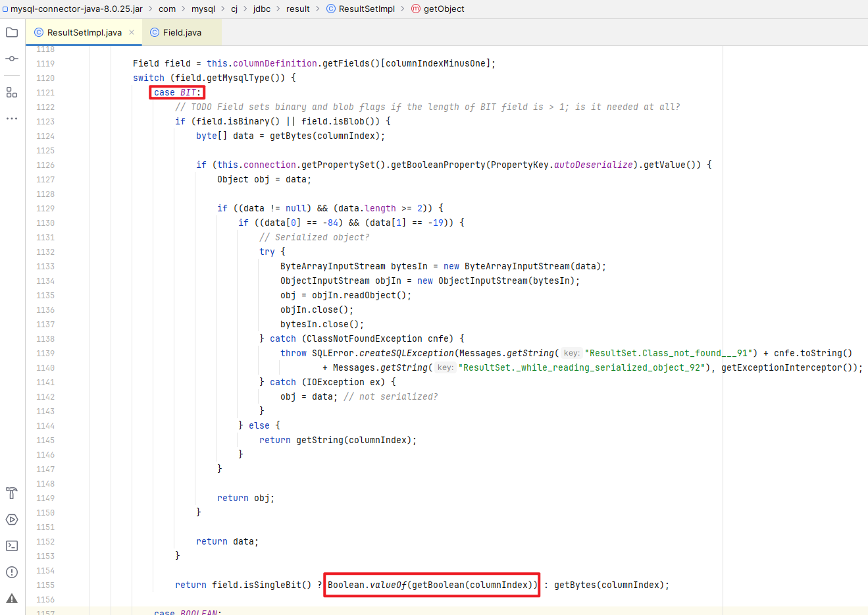Open the Services tool window
The height and width of the screenshot is (615, 868).
click(x=12, y=520)
